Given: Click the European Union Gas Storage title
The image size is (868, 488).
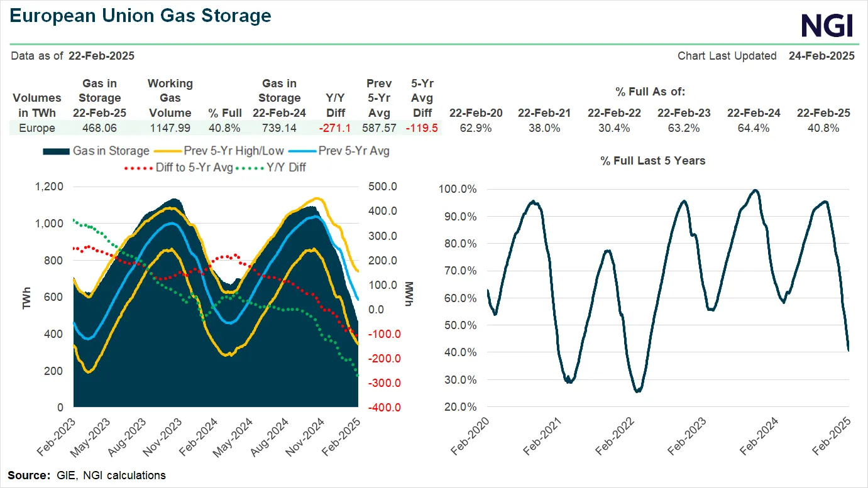Looking at the screenshot, I should pyautogui.click(x=139, y=15).
